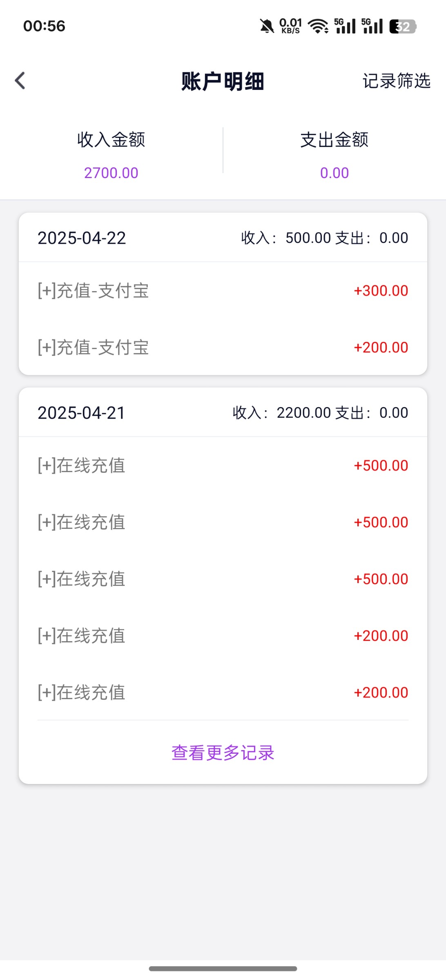This screenshot has height=980, width=446.
Task: Tap the muted notification bell icon
Action: pos(267,27)
